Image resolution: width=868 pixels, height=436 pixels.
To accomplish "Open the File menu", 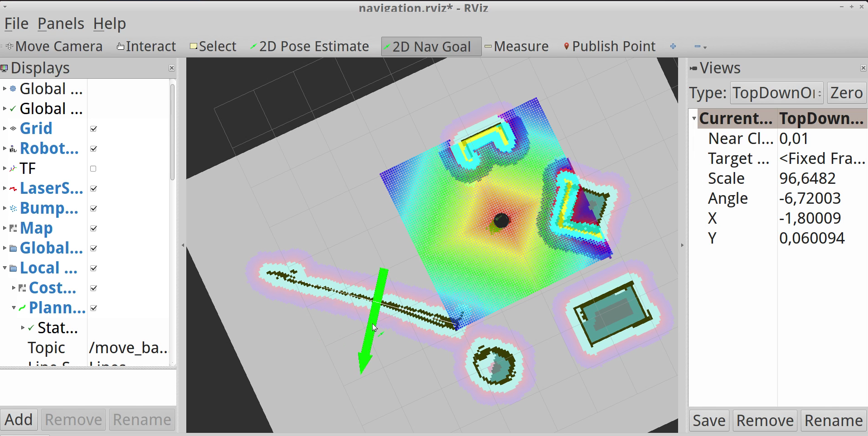I will [x=16, y=24].
